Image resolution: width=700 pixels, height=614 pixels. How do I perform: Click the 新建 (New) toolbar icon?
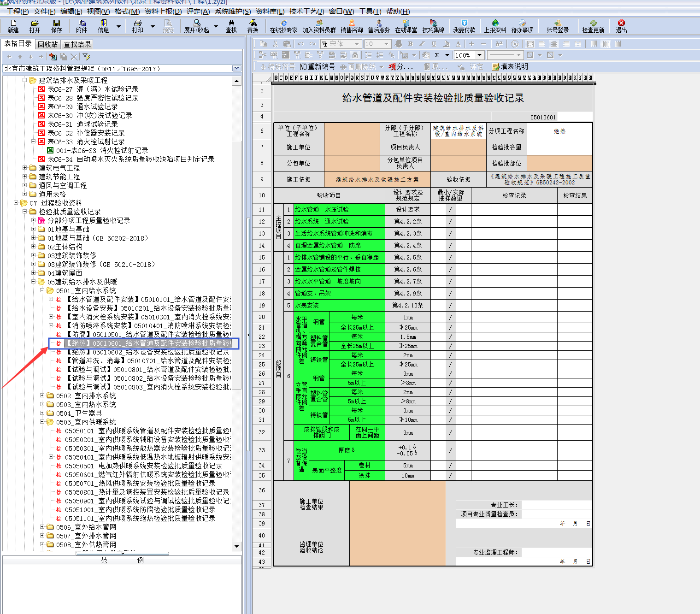point(13,26)
